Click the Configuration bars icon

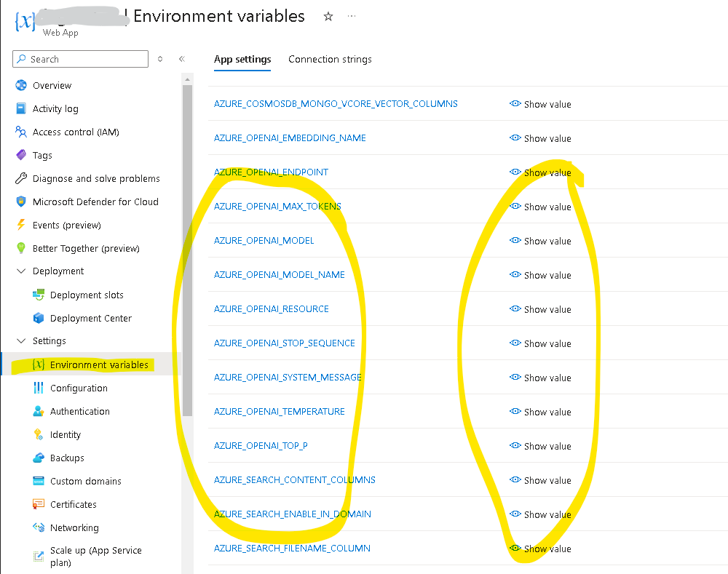coord(39,388)
